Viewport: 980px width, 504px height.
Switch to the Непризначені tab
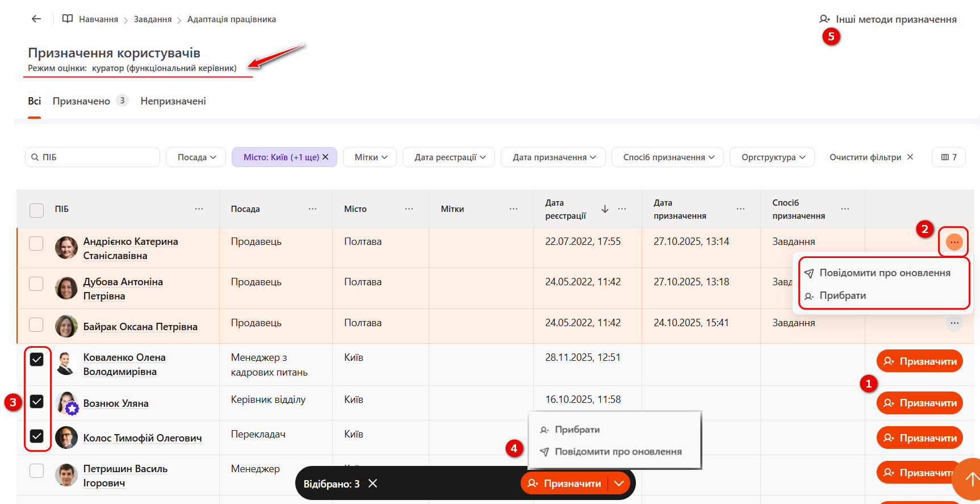click(x=173, y=101)
